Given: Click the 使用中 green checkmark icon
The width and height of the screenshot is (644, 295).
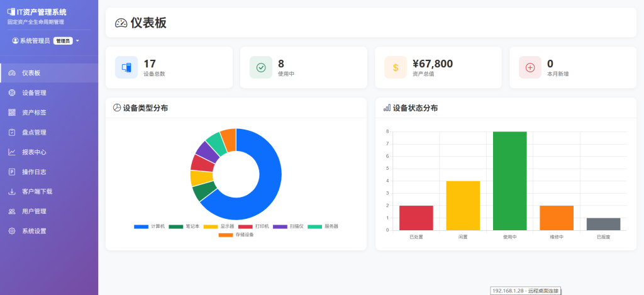Looking at the screenshot, I should pyautogui.click(x=261, y=67).
